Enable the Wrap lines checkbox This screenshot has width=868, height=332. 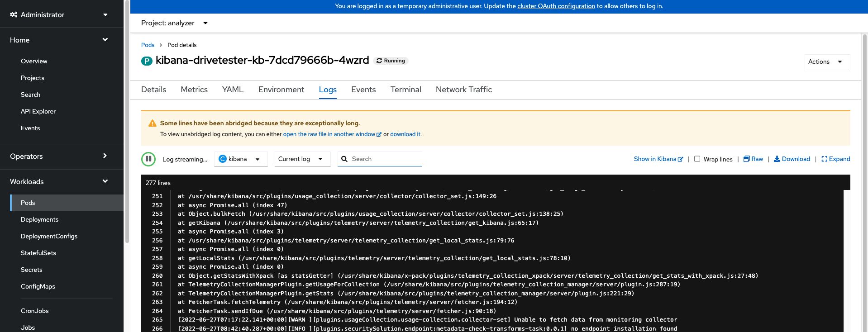[x=697, y=159]
